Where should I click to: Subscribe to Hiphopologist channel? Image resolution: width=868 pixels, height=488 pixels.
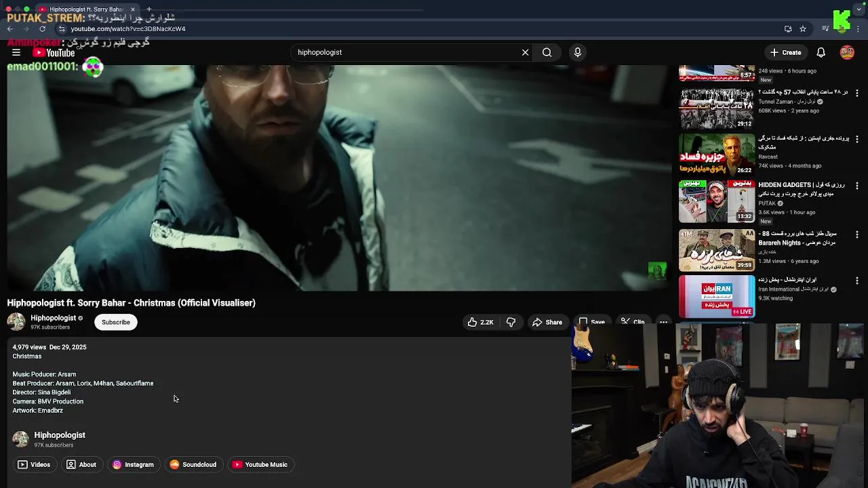click(116, 322)
